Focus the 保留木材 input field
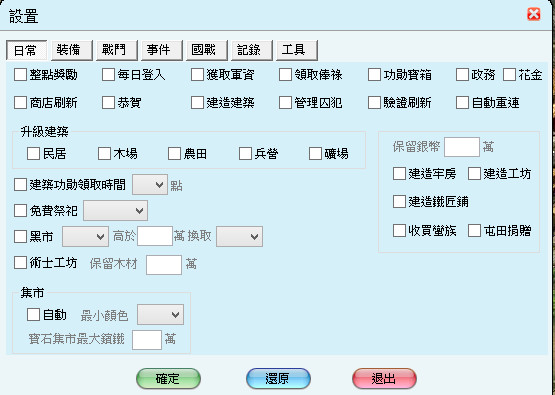This screenshot has height=395, width=555. click(x=164, y=265)
